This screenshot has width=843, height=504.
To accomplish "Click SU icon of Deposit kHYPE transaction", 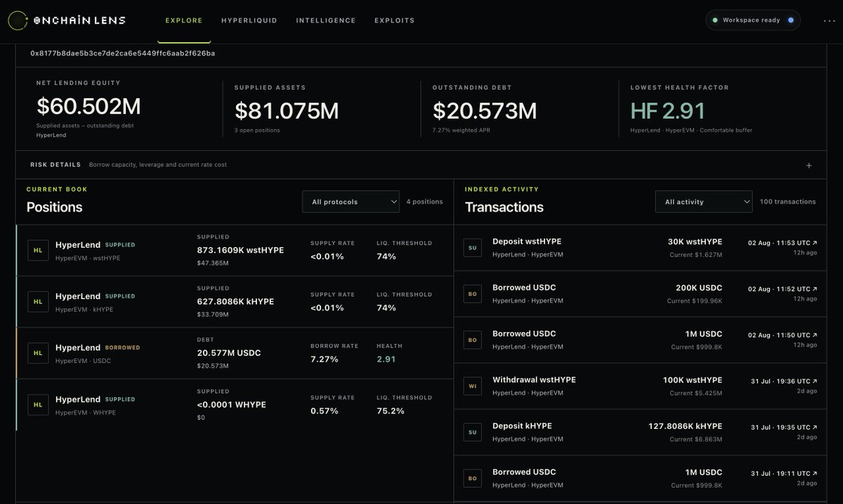I will point(473,432).
